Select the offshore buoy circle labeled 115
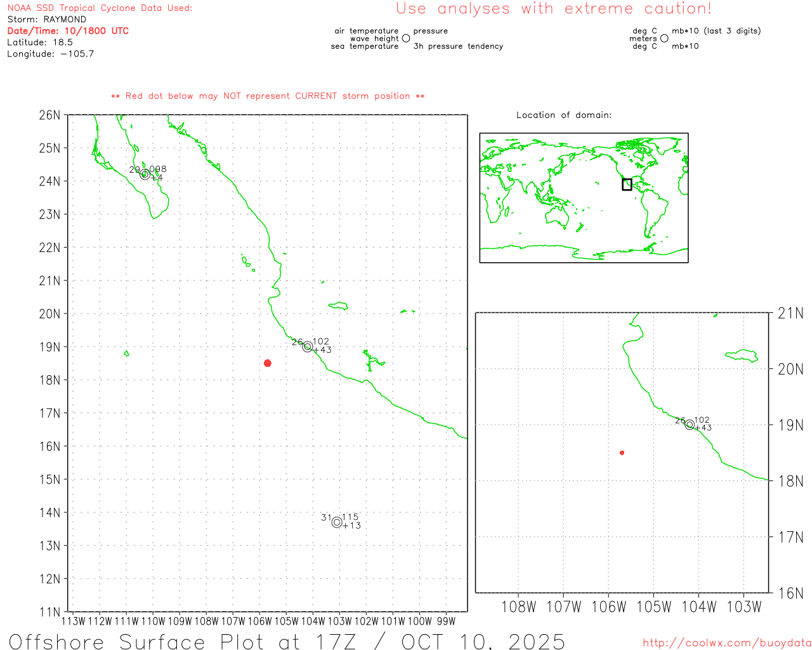The width and height of the screenshot is (812, 650). (x=337, y=522)
